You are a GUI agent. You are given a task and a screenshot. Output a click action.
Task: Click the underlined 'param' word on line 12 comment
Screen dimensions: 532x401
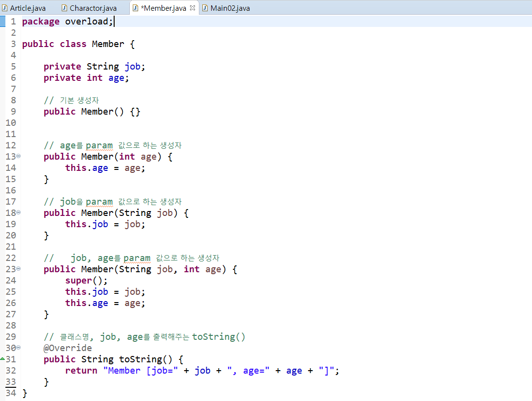99,145
